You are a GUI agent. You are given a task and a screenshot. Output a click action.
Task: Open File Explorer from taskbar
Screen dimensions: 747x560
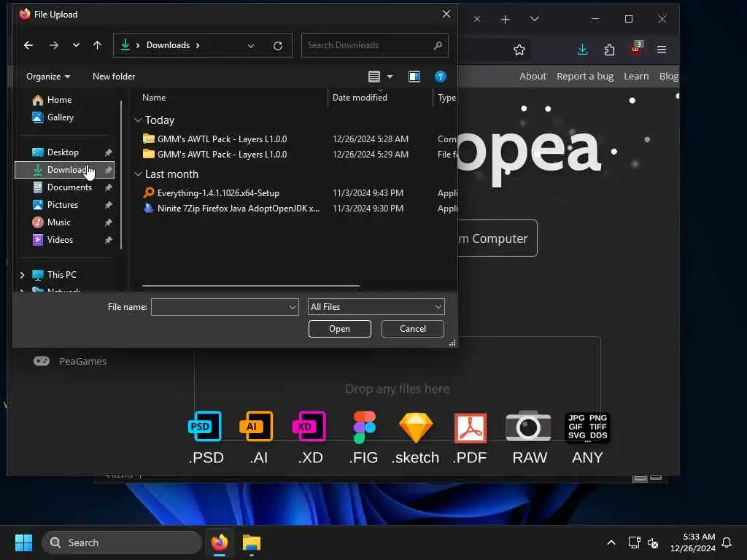[x=252, y=542]
